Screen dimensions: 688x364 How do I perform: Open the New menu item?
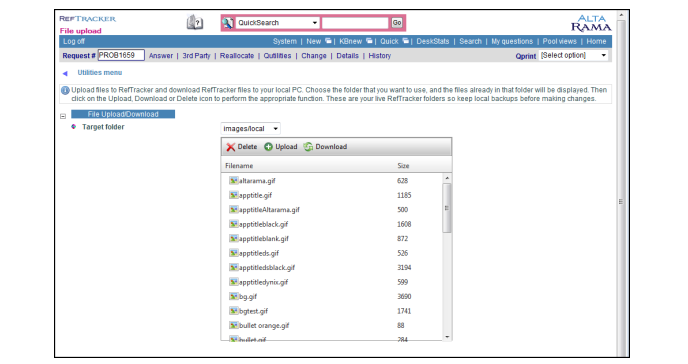click(313, 41)
